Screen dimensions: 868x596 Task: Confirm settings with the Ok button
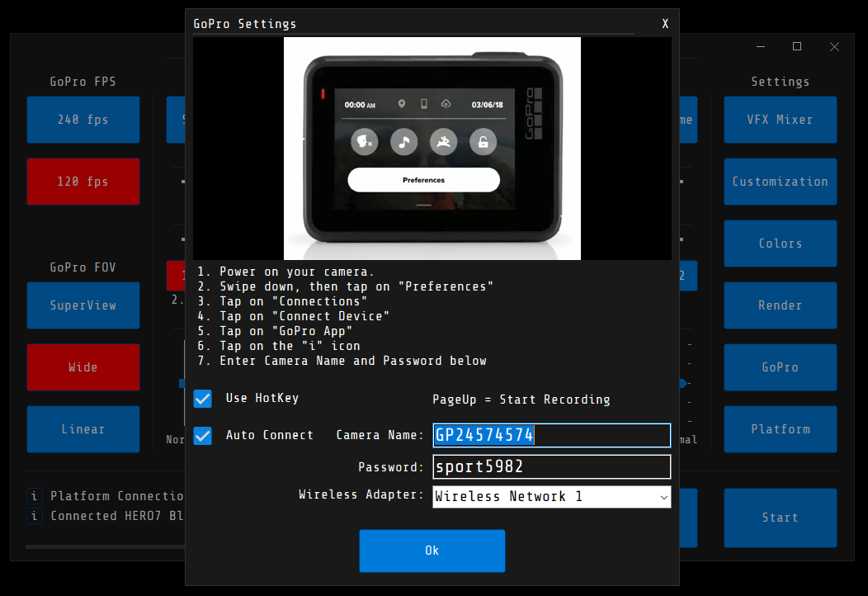(432, 551)
